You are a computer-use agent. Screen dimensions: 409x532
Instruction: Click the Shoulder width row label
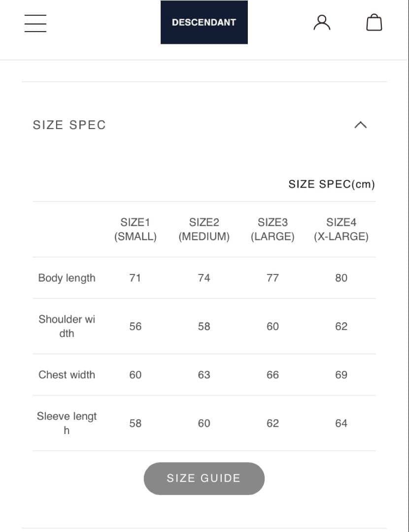[x=67, y=326]
